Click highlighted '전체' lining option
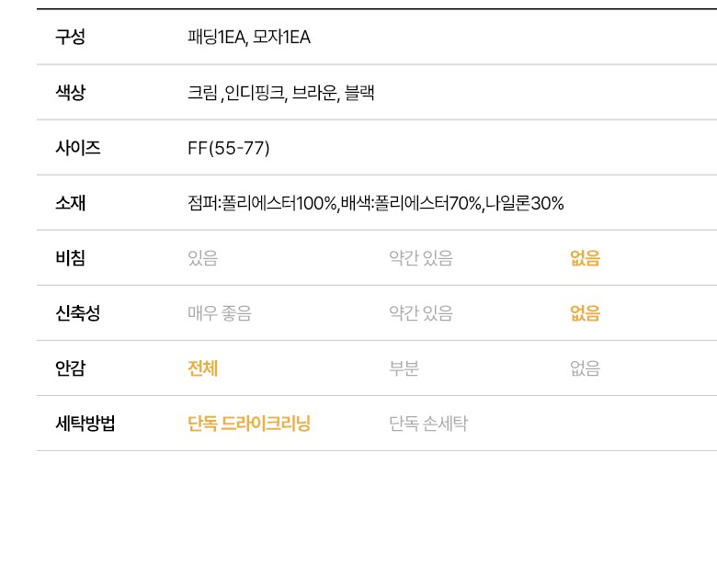This screenshot has height=588, width=717. [x=202, y=368]
